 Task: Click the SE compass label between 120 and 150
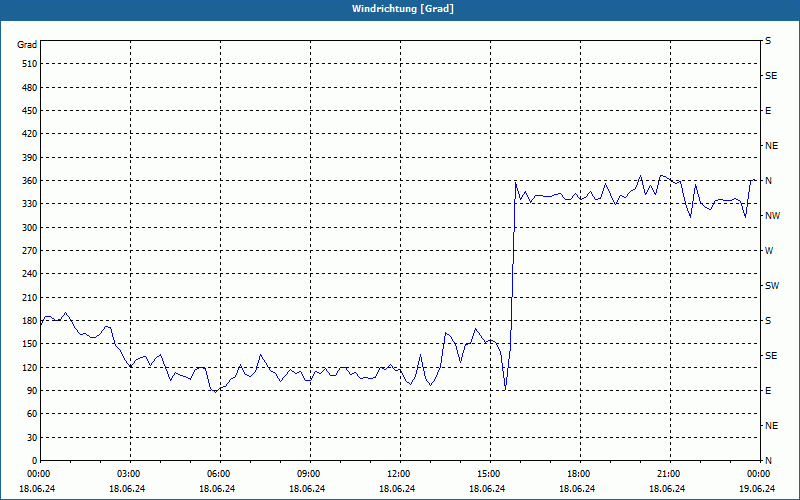tap(771, 356)
